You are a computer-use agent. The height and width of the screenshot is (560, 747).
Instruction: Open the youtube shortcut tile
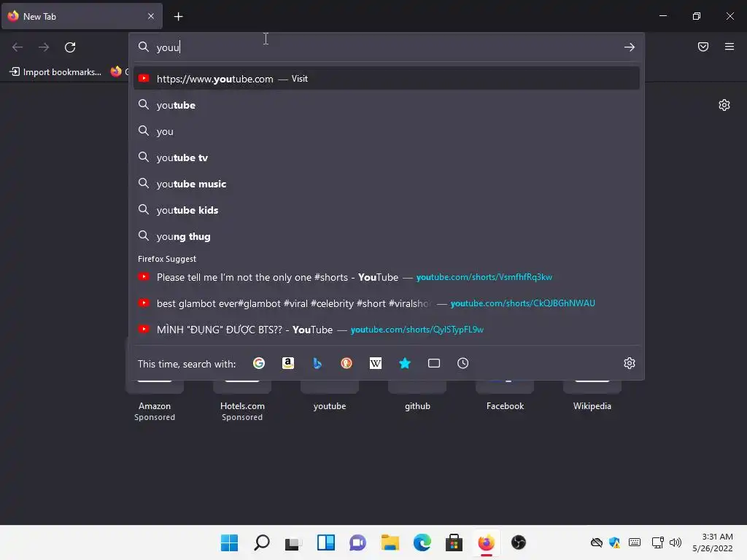330,397
